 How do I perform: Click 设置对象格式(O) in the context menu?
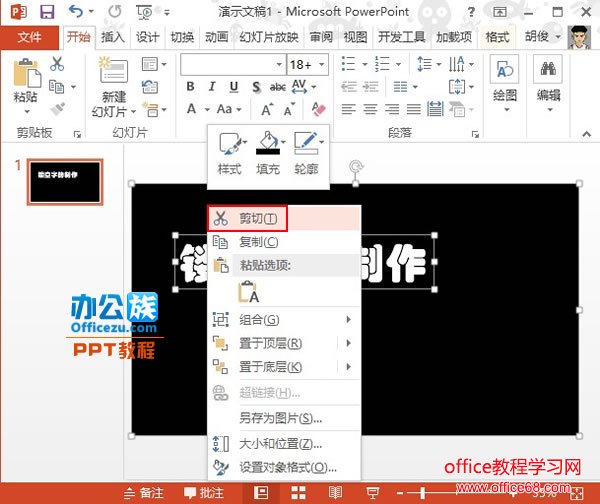(x=284, y=467)
